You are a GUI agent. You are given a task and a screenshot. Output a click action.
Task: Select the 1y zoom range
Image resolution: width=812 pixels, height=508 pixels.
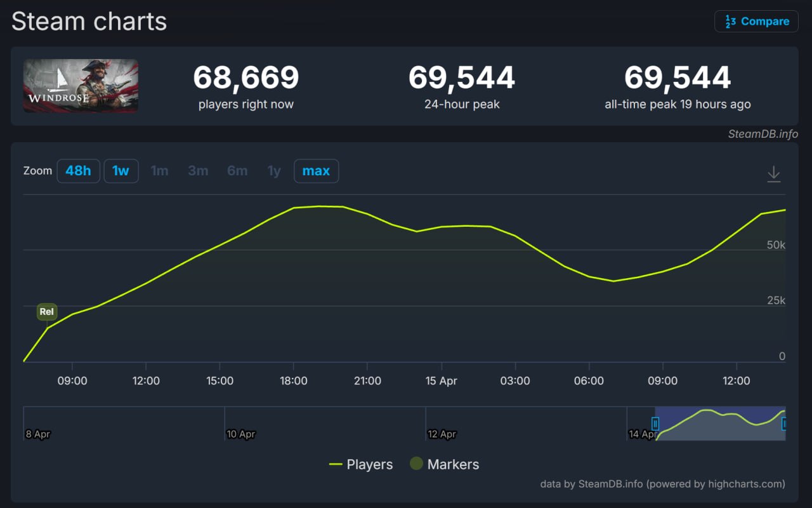pyautogui.click(x=274, y=171)
